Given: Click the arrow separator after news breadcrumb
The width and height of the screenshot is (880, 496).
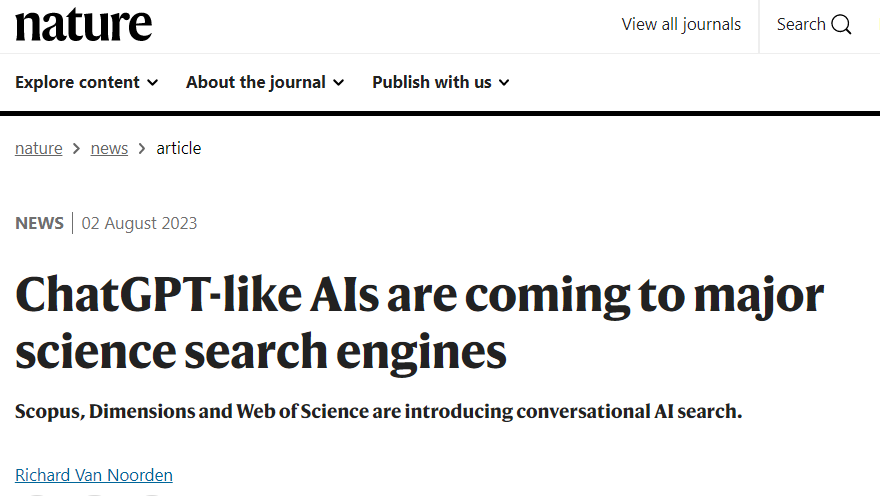Looking at the screenshot, I should click(x=142, y=149).
